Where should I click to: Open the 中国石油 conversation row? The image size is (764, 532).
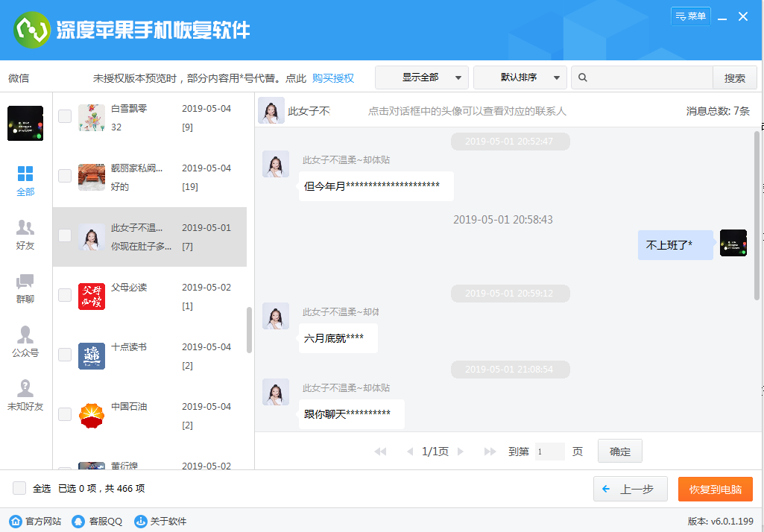150,416
